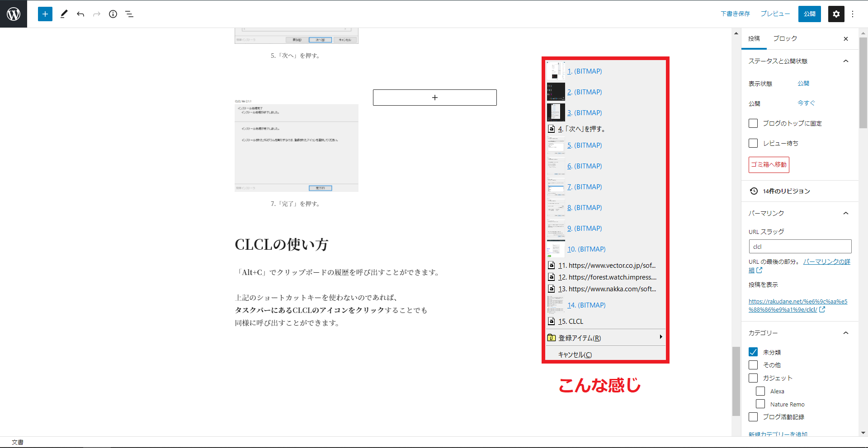Viewport: 868px width, 448px height.
Task: Click 下書き保存 save draft
Action: pos(735,14)
